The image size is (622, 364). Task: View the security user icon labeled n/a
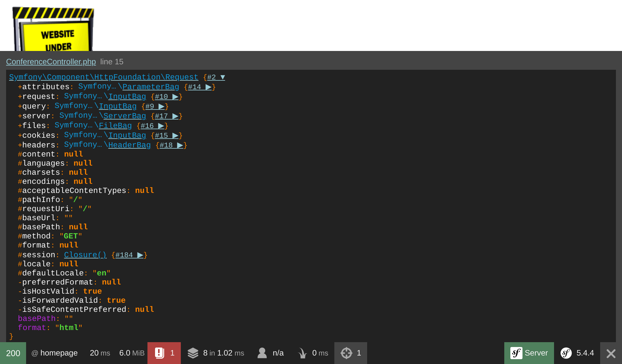pyautogui.click(x=262, y=353)
